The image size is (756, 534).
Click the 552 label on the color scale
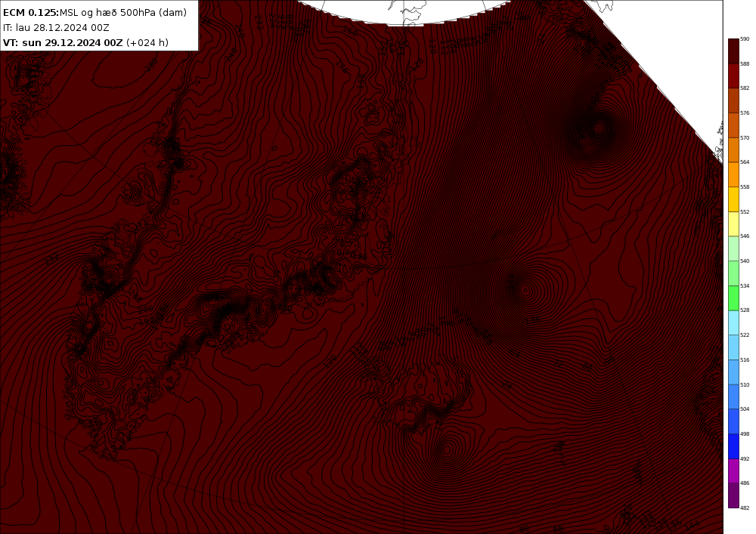[x=745, y=212]
